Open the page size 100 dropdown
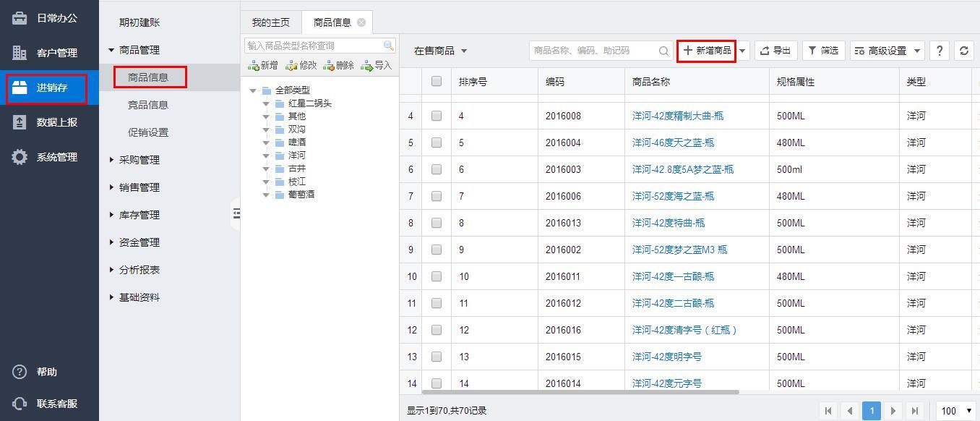Image resolution: width=980 pixels, height=421 pixels. click(x=956, y=411)
